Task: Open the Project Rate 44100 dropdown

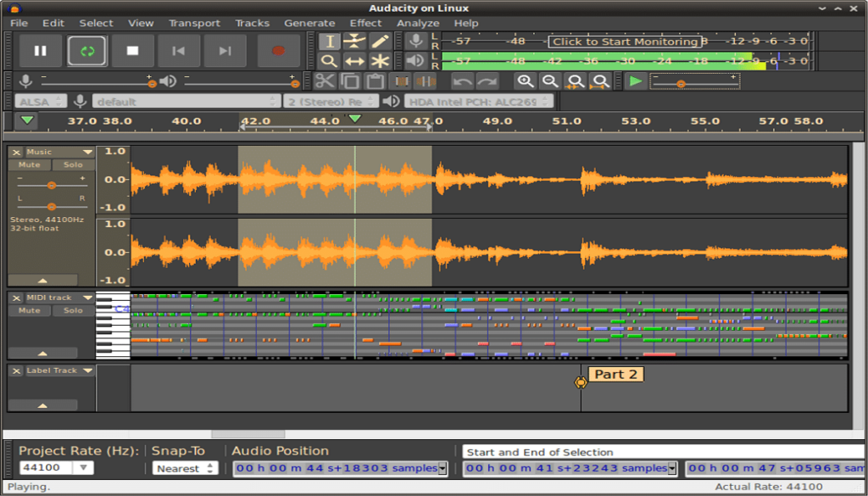Action: (83, 468)
